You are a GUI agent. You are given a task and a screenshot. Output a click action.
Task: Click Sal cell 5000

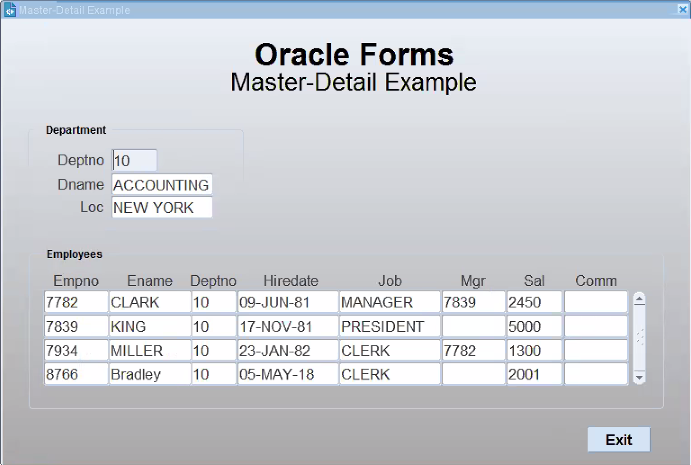coord(535,326)
